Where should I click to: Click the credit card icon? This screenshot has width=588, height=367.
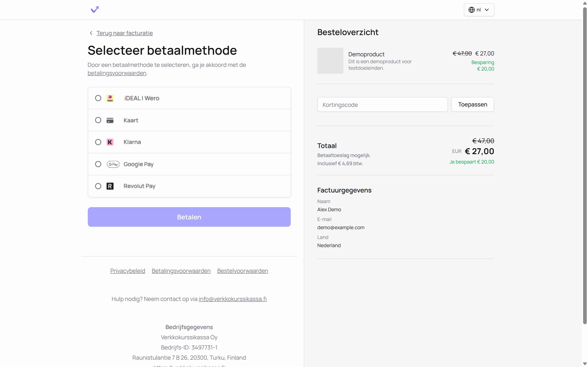[x=110, y=120]
